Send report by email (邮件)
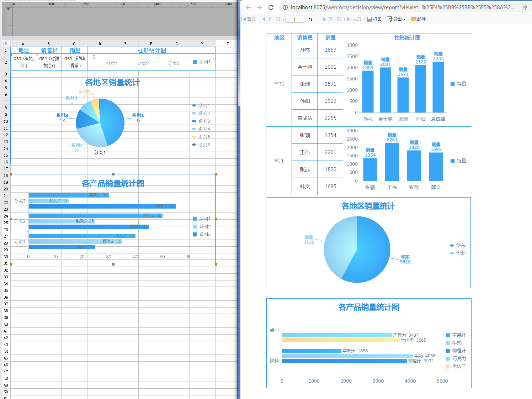Image resolution: width=532 pixels, height=399 pixels. pos(418,19)
